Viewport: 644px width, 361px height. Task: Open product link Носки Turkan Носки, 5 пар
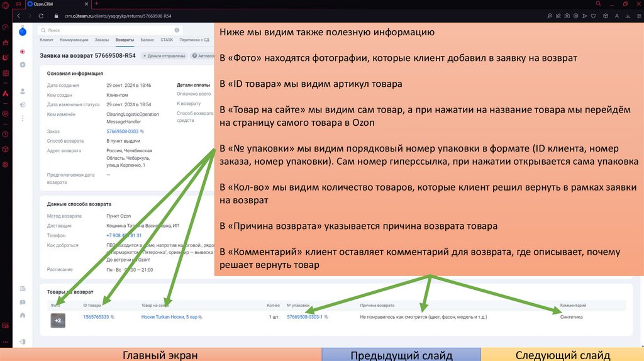click(x=169, y=317)
